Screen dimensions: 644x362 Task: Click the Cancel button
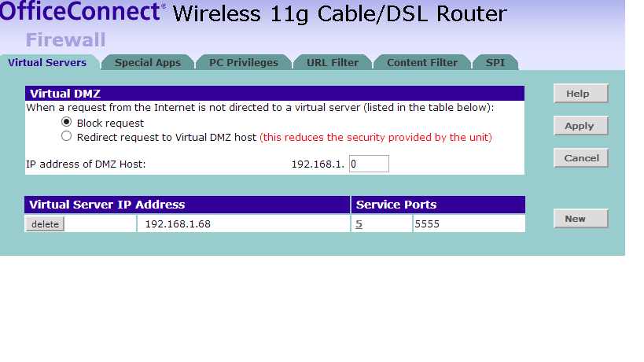581,158
